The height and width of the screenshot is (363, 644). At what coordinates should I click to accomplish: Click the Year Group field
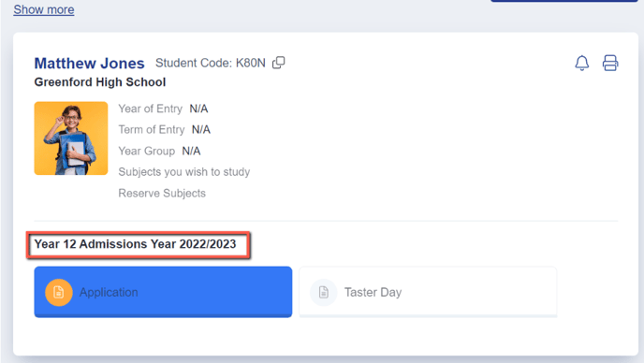[159, 152]
